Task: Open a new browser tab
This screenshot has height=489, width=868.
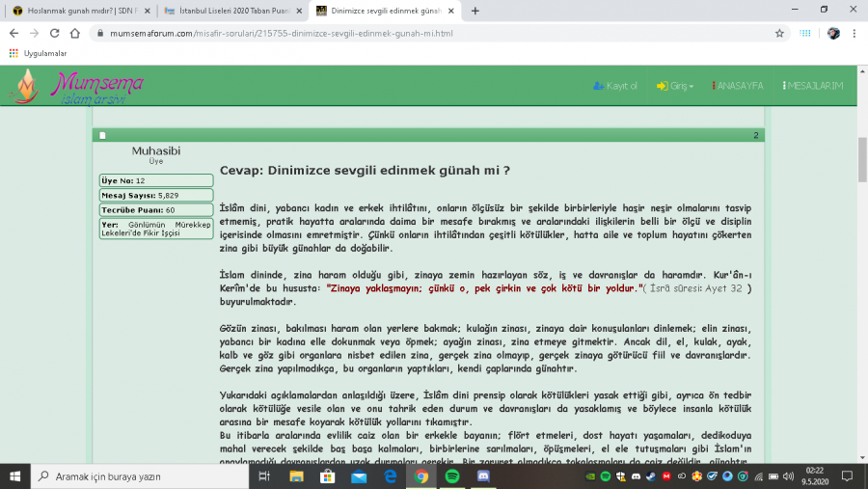Action: [x=475, y=11]
